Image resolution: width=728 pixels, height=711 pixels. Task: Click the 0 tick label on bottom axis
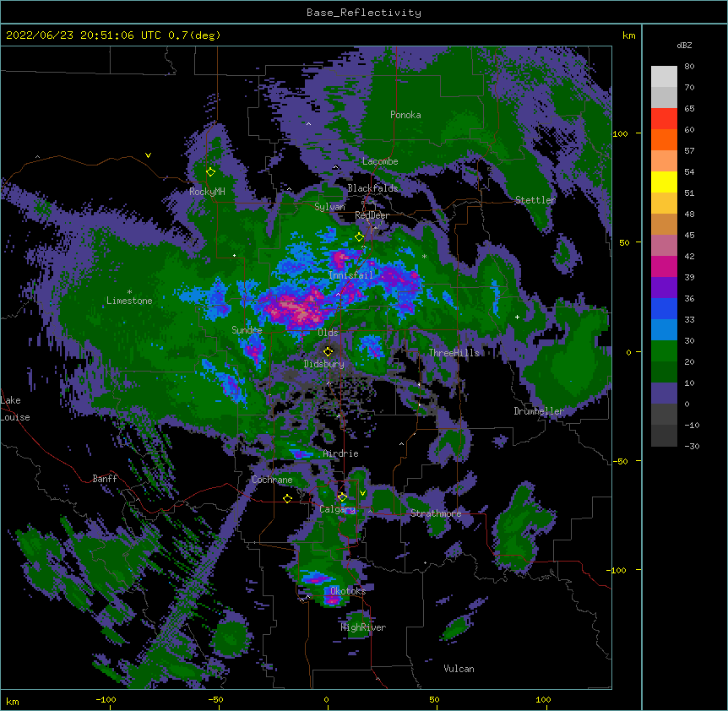click(x=326, y=700)
